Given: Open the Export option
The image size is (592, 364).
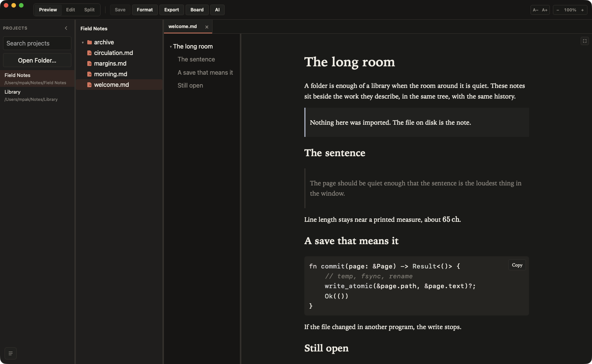Looking at the screenshot, I should (x=172, y=10).
